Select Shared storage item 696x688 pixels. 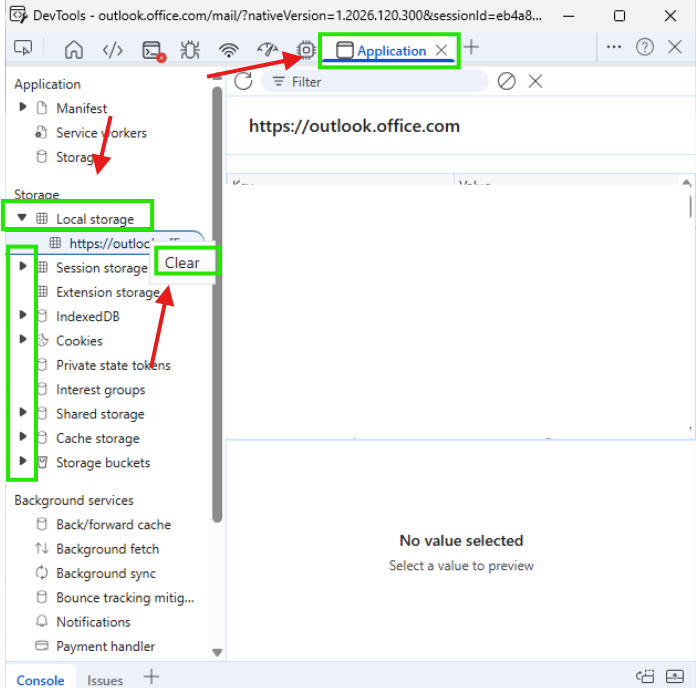click(100, 414)
